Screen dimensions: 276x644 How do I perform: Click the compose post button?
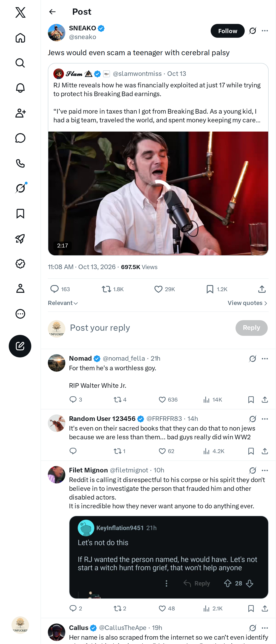[20, 346]
